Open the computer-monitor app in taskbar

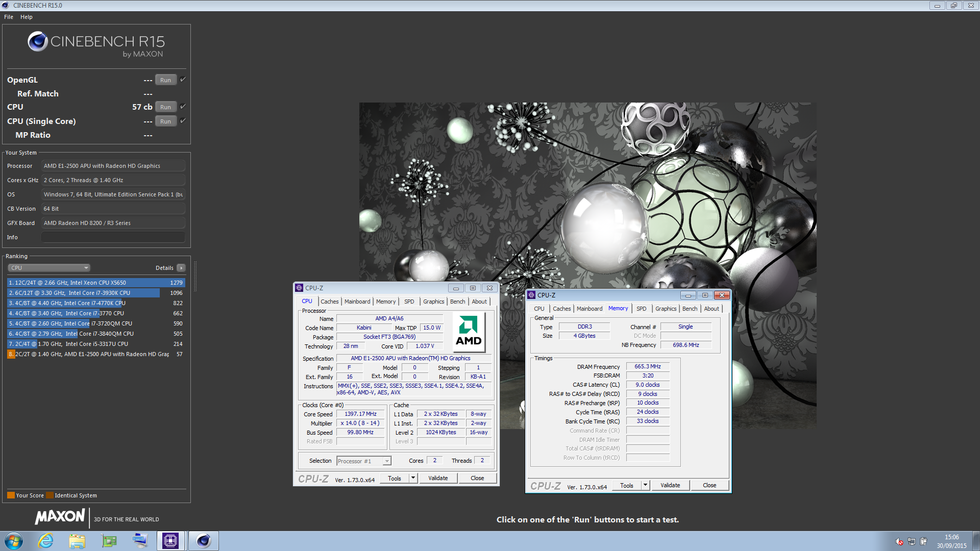coord(139,541)
